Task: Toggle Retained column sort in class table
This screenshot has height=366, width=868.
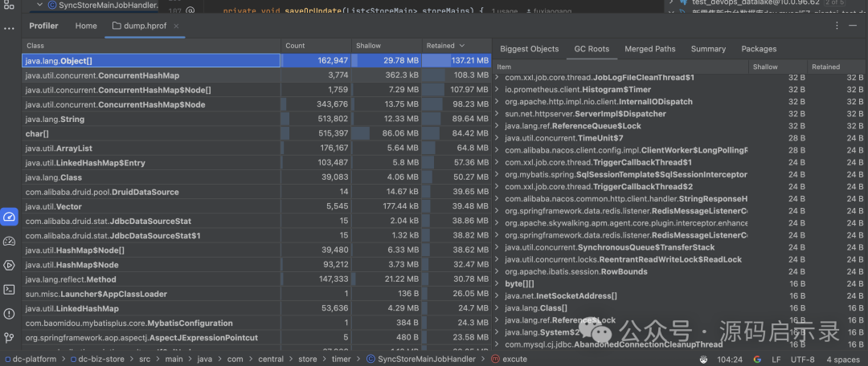Action: (457, 46)
